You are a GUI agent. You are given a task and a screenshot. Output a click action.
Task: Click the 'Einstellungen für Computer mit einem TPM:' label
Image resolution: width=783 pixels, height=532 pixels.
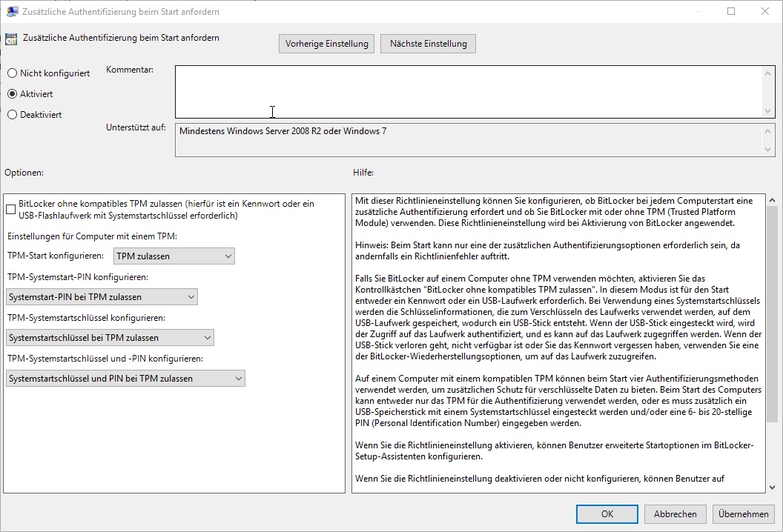93,236
